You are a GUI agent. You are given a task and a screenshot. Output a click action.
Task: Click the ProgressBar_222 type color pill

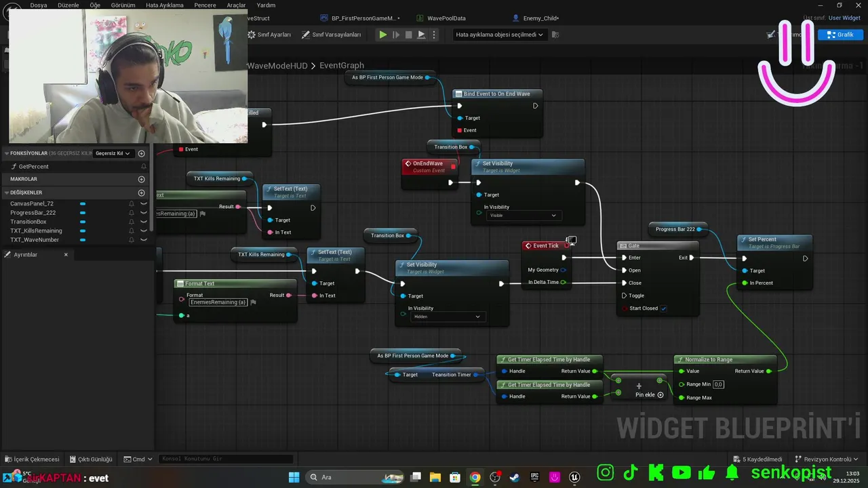pos(83,213)
